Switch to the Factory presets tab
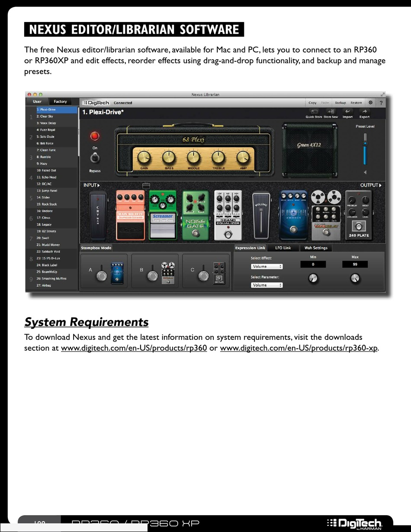The image size is (411, 532). pyautogui.click(x=61, y=102)
